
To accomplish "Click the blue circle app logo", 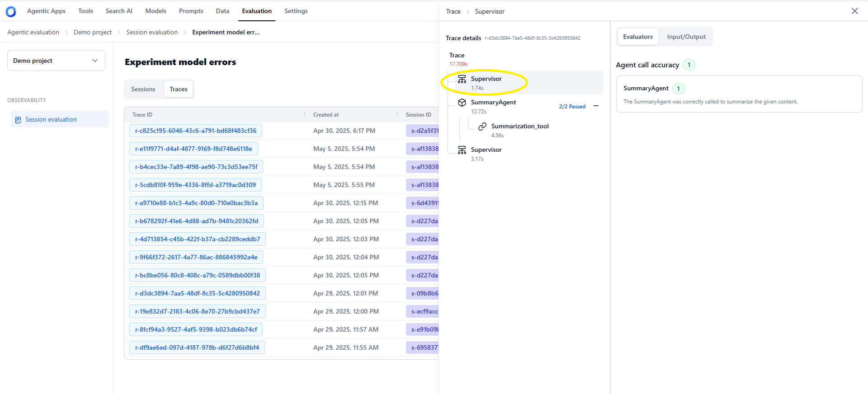I will 11,12.
